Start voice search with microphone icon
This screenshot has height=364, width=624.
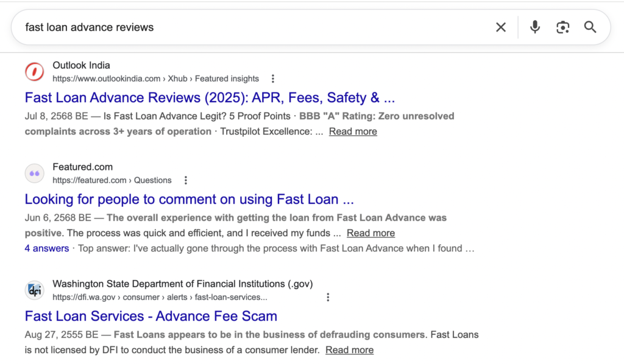point(534,27)
